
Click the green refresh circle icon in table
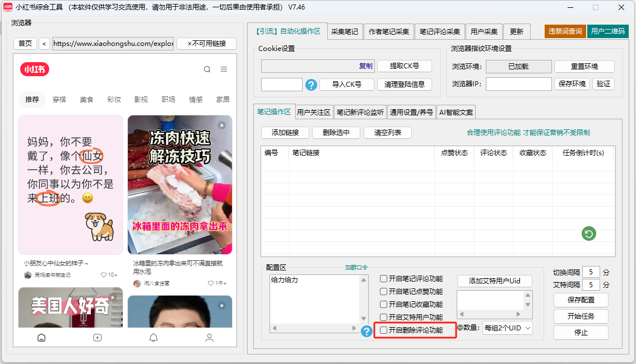(588, 234)
